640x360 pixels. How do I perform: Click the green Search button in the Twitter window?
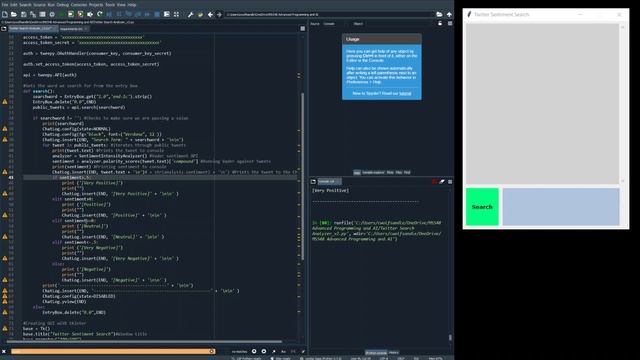click(x=482, y=207)
